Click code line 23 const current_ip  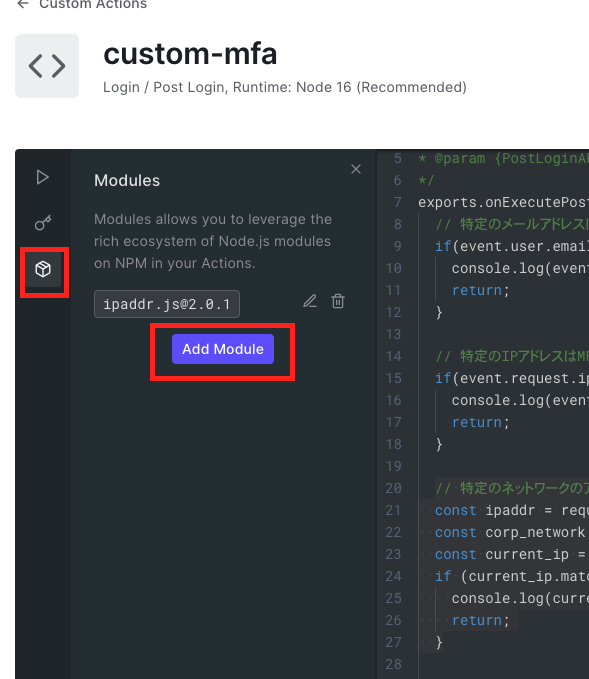pos(512,554)
